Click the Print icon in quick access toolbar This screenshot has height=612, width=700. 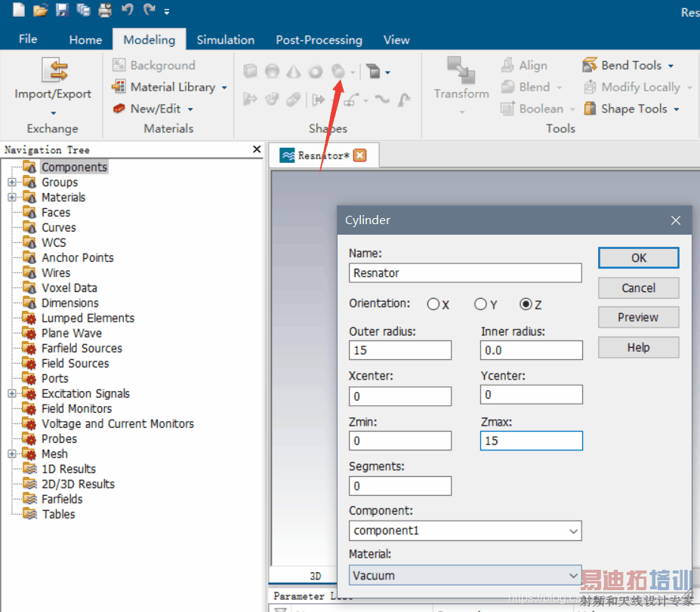(x=105, y=10)
